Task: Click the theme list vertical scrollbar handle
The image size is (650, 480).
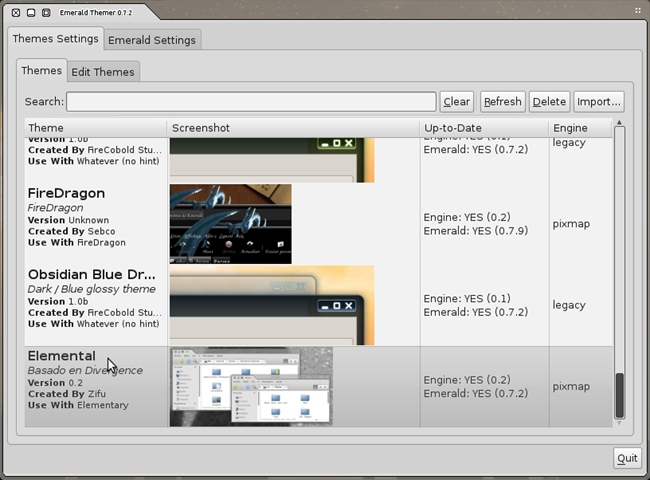Action: pos(619,396)
